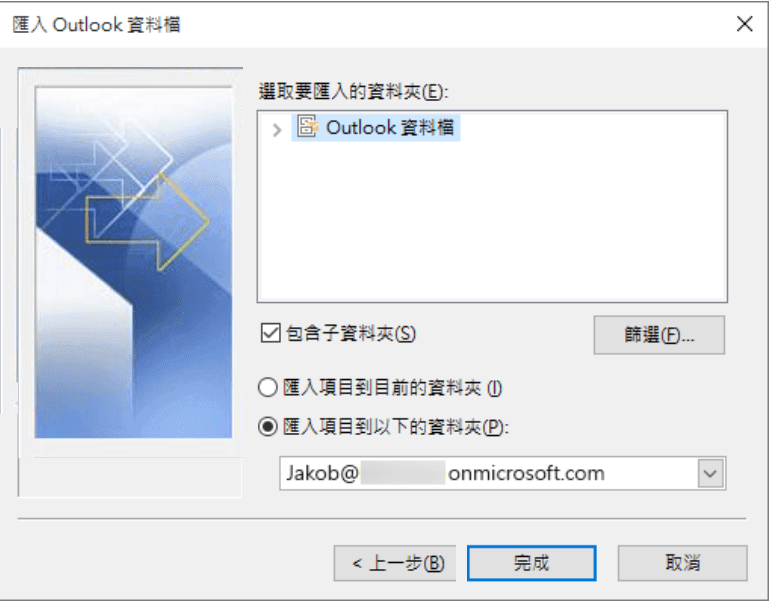Click the Outlook data file icon in tree
770x601 pixels.
308,127
